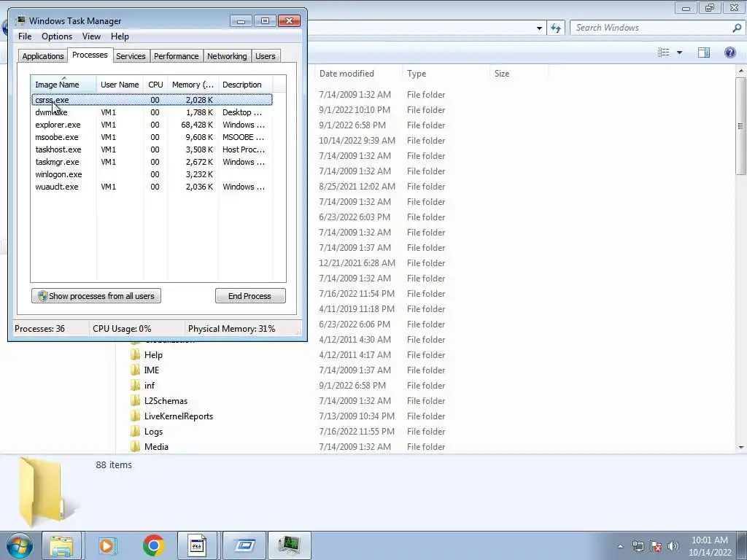Sort Explorer files by Type column
747x560 pixels.
[x=446, y=74]
